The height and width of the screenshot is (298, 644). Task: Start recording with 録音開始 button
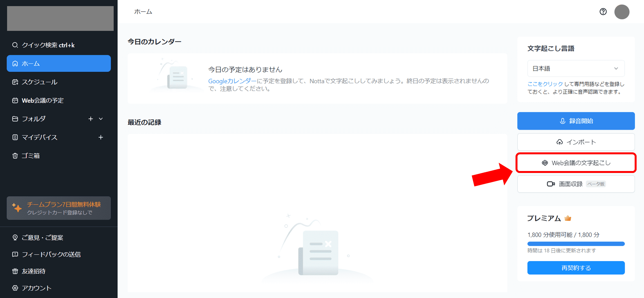(x=576, y=121)
